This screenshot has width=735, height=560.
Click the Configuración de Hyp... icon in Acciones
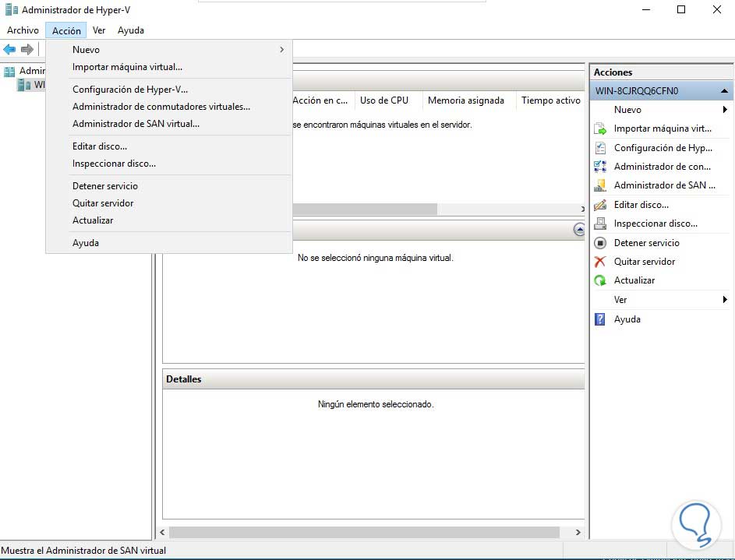coord(600,147)
